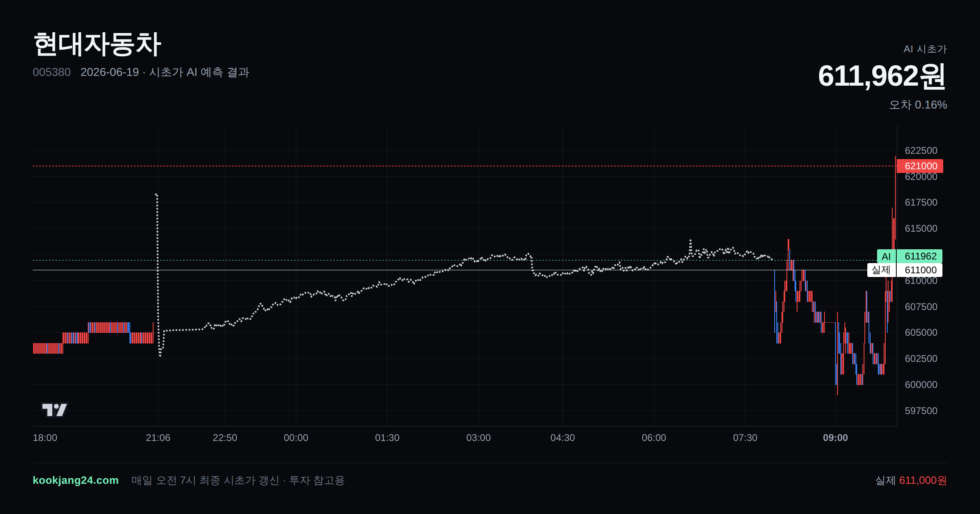The image size is (980, 514).
Task: Click the red 621000 price label
Action: coord(920,166)
